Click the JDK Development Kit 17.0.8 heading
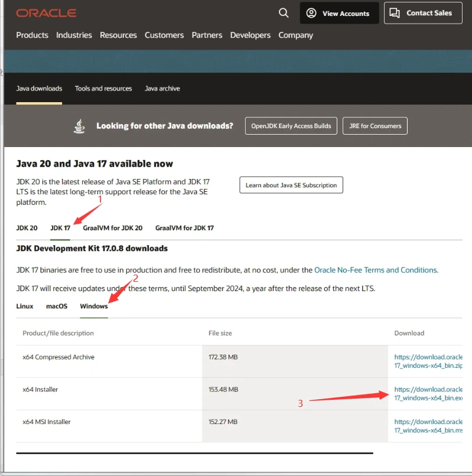Viewport: 472px width, 476px height. [92, 249]
